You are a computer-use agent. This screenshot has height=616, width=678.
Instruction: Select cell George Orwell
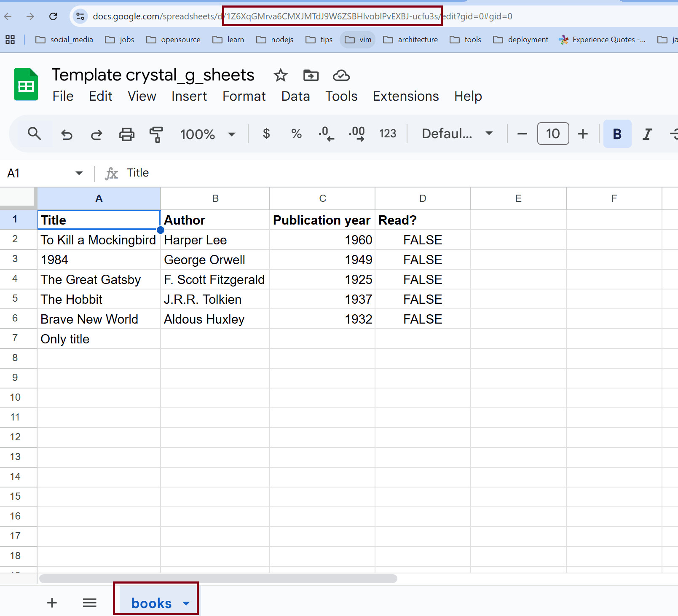pyautogui.click(x=215, y=260)
